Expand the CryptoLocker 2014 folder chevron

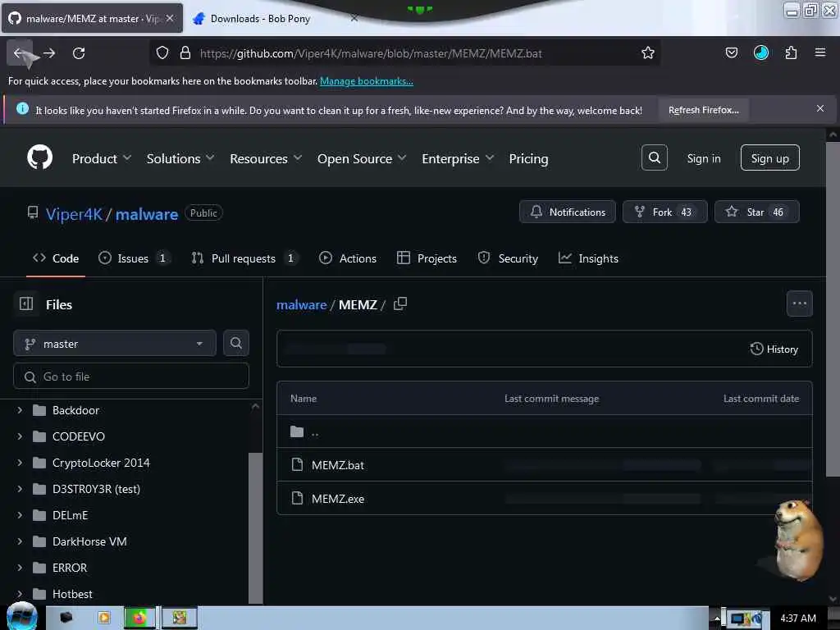[20, 463]
